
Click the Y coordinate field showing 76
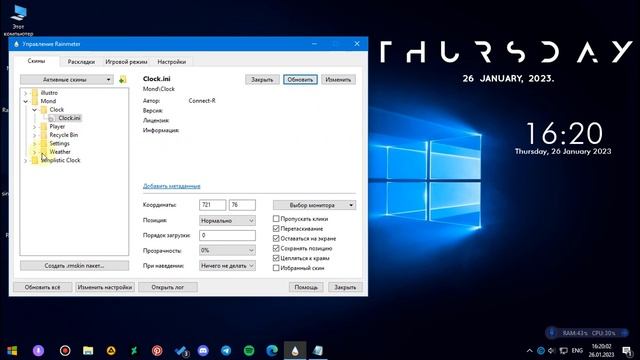click(x=242, y=205)
